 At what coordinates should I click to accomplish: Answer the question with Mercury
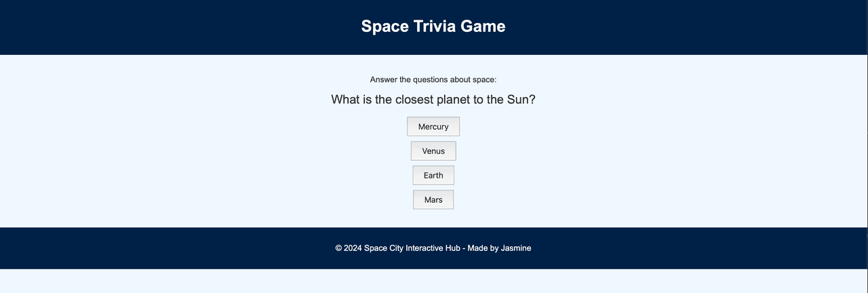(x=433, y=127)
